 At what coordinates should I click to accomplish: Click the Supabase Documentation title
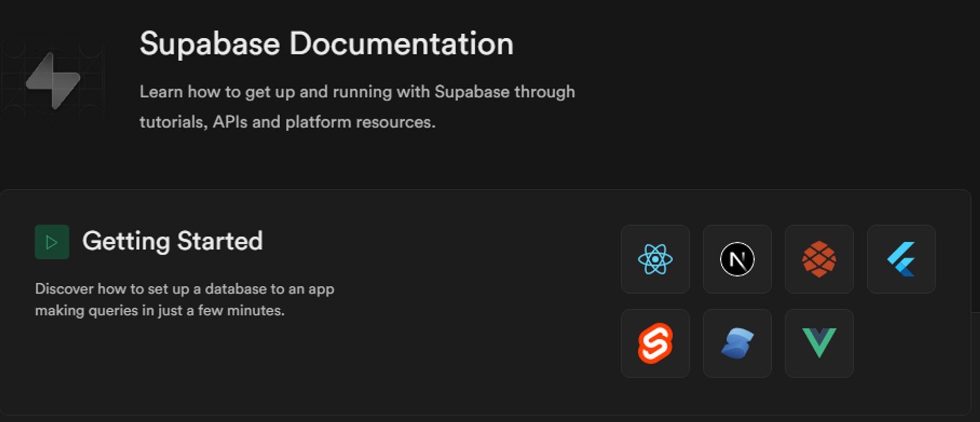(327, 44)
